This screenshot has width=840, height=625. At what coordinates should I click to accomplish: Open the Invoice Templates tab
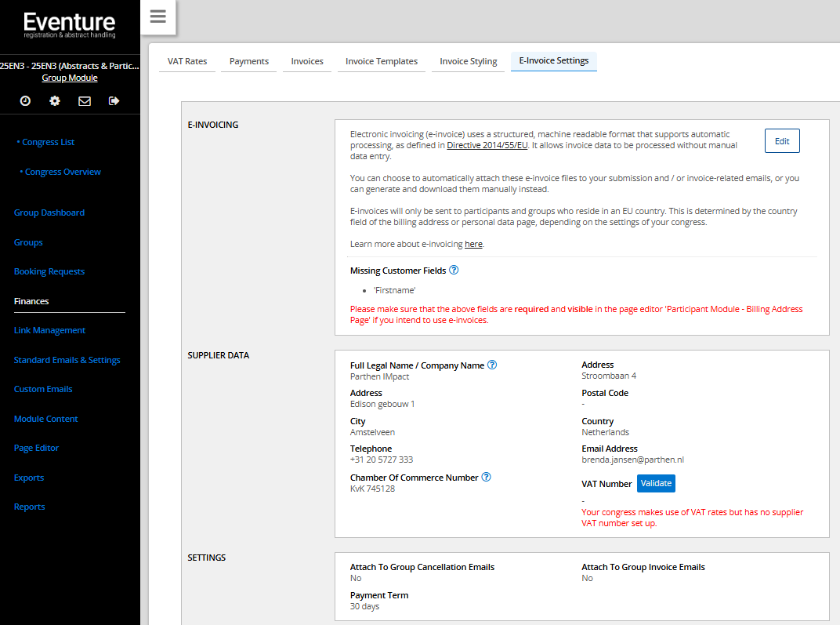(x=382, y=61)
